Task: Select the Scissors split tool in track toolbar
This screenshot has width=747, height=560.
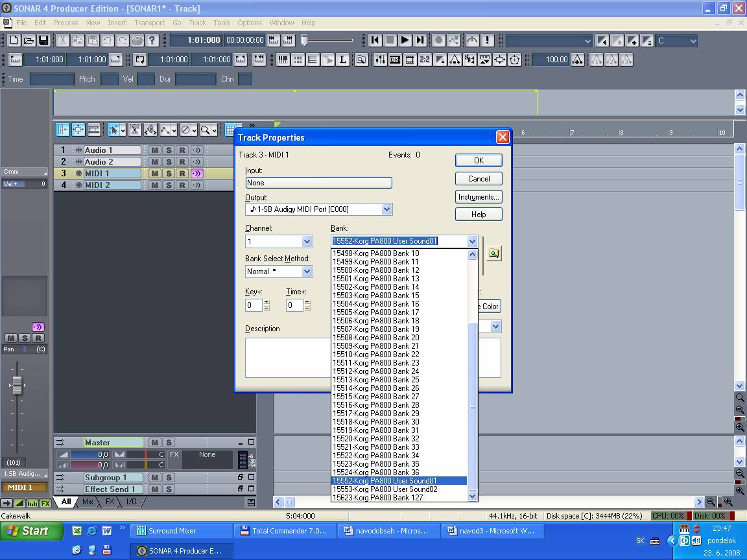Action: (135, 130)
